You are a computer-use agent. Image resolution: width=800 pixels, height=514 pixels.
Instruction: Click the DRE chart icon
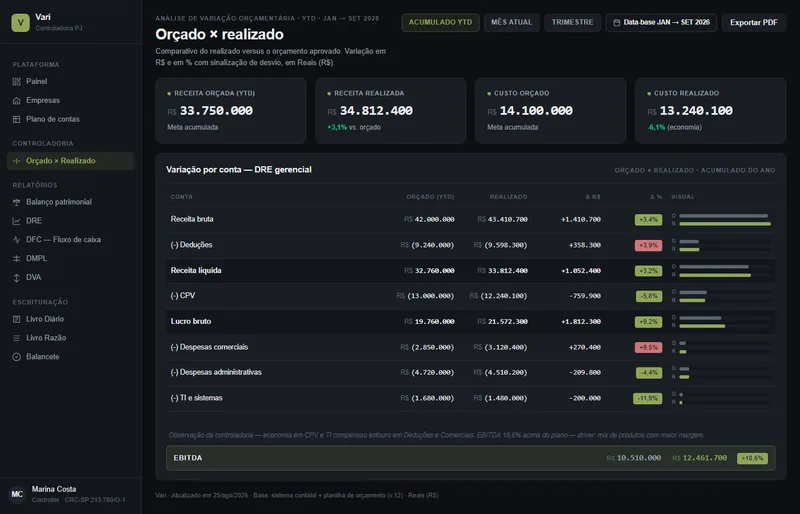[16, 221]
